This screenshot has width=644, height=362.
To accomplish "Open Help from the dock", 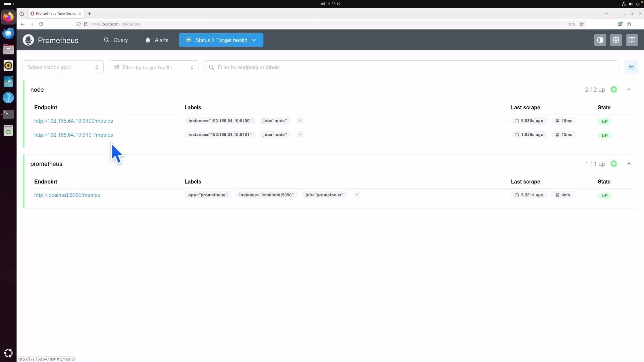I will coord(8,98).
